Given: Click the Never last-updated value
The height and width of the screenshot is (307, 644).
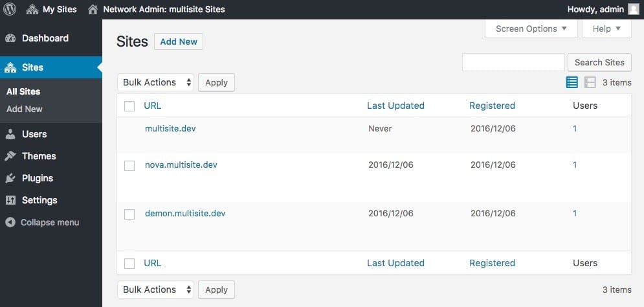Looking at the screenshot, I should pos(380,129).
